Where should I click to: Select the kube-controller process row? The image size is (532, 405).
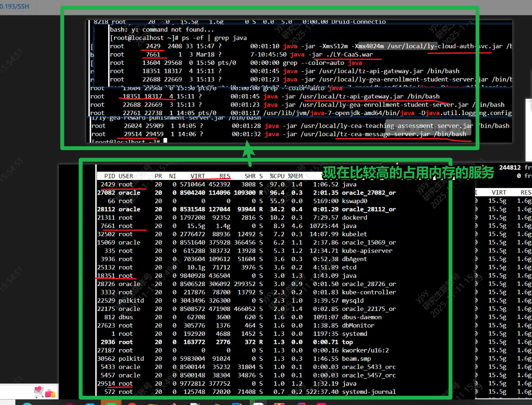point(246,292)
